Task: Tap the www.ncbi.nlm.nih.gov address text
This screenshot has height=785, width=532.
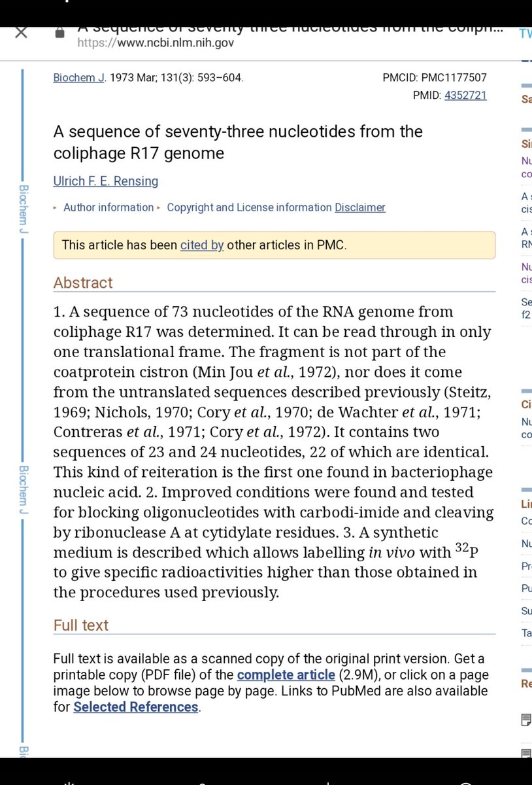Action: (156, 43)
